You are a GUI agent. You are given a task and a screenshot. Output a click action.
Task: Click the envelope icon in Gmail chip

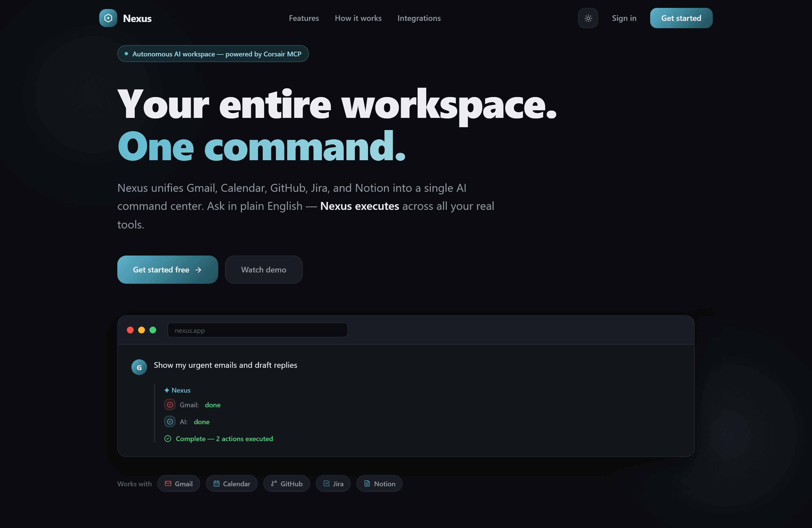(168, 484)
